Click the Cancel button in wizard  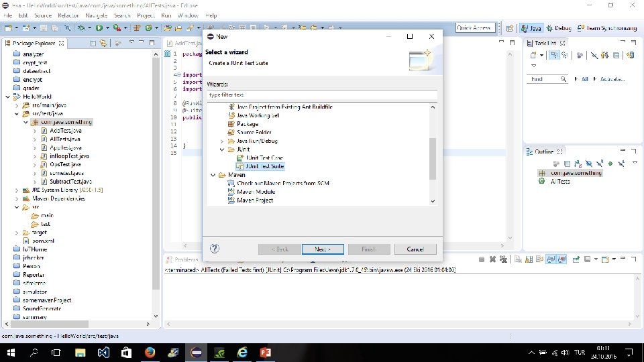415,249
